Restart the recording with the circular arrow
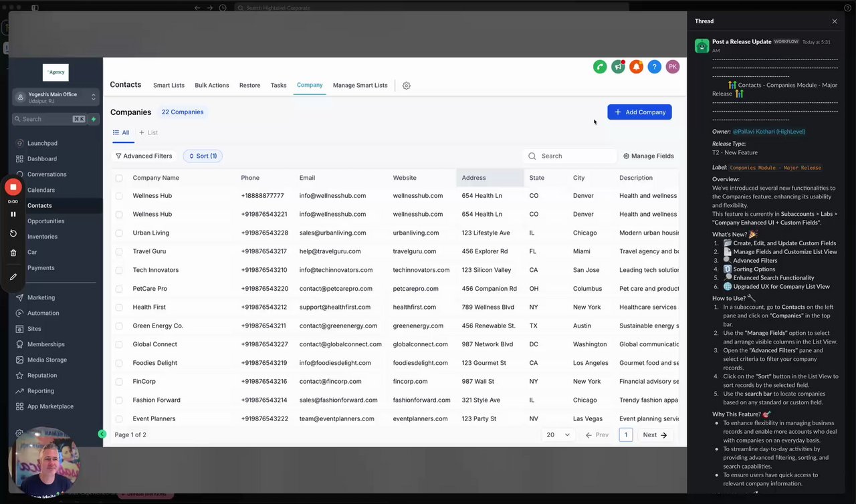 [x=13, y=233]
